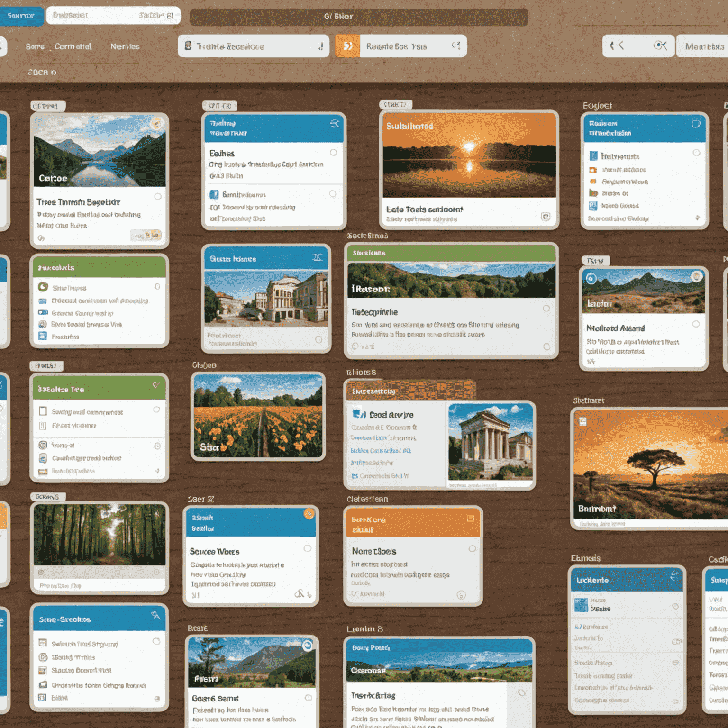Tick the square checkbox beside 'Suvirgcrad'

click(43, 411)
